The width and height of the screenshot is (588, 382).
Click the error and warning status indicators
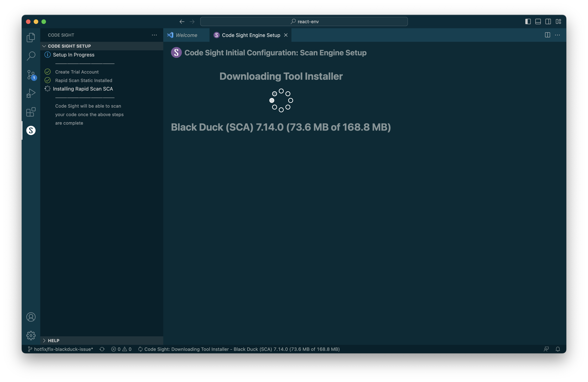(x=121, y=349)
